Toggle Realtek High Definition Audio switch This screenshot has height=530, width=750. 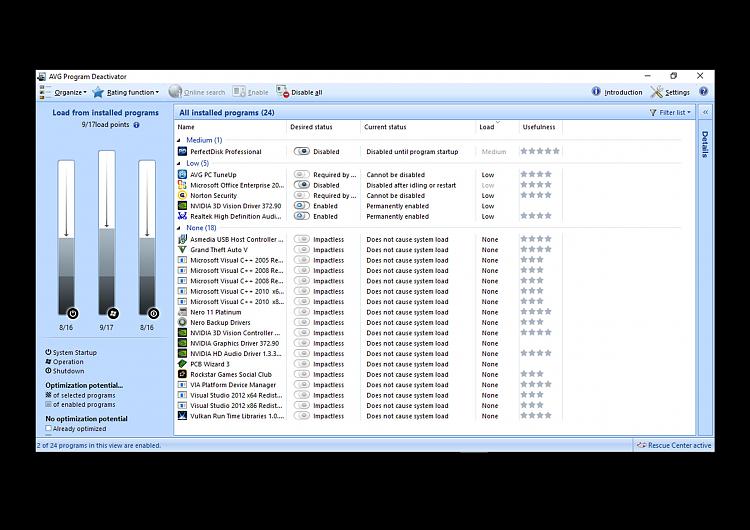302,216
